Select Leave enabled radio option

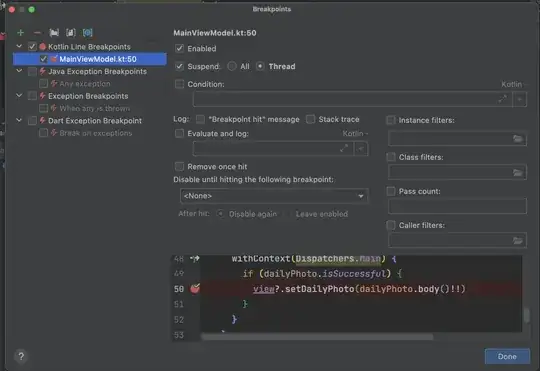[x=289, y=214]
